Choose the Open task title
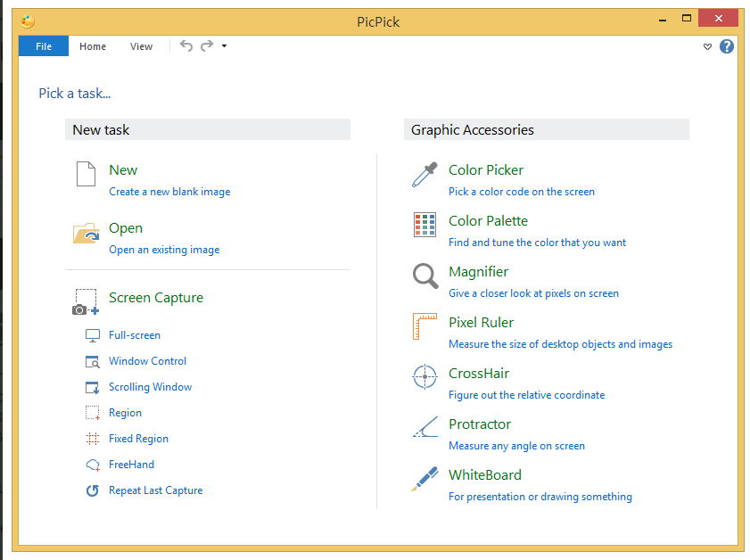Screen dimensions: 750x560 (126, 228)
